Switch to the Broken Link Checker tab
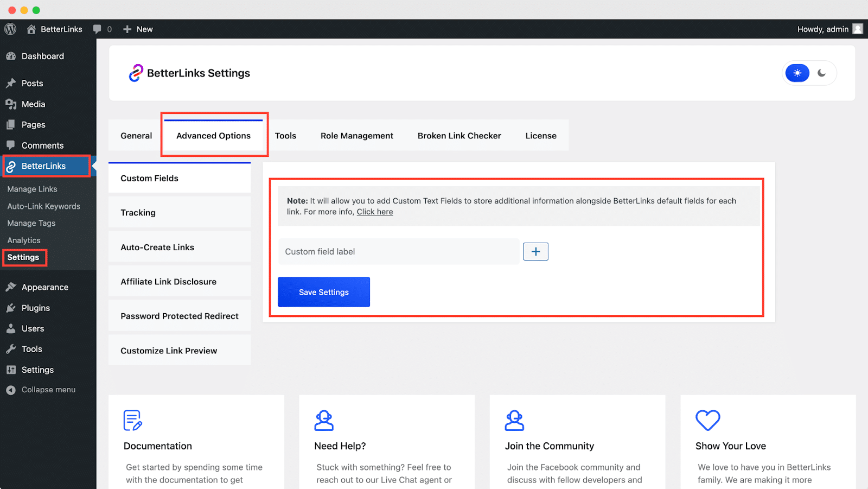The width and height of the screenshot is (868, 489). point(458,135)
